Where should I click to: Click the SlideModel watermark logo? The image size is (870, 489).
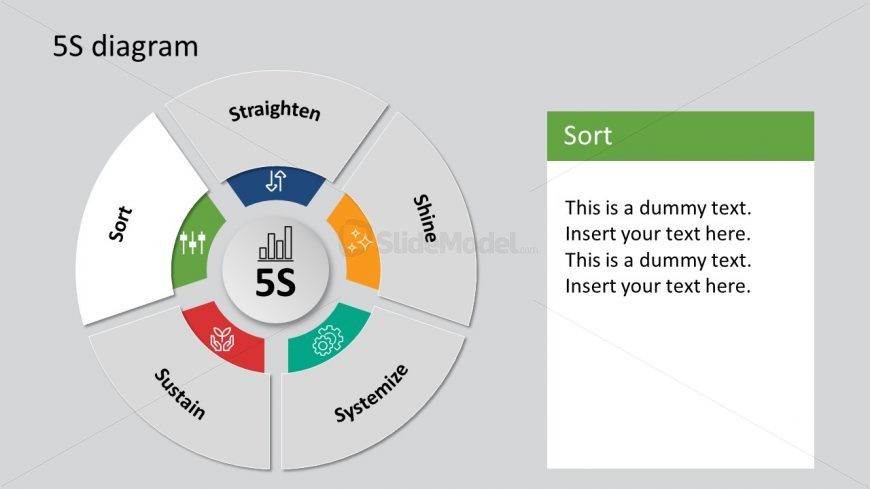[x=438, y=241]
